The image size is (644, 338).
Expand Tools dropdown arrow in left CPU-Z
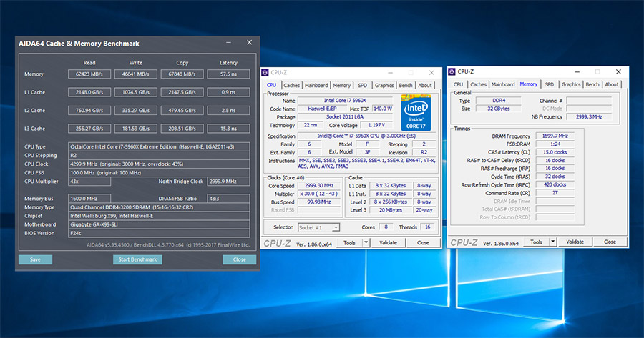point(366,243)
